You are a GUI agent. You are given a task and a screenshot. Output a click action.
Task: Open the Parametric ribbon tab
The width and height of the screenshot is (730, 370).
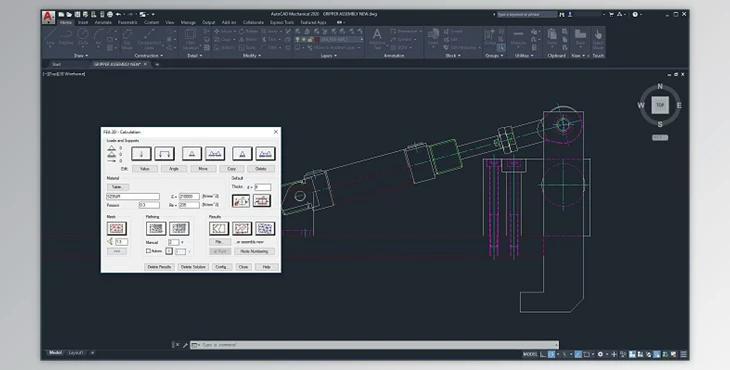pyautogui.click(x=128, y=22)
